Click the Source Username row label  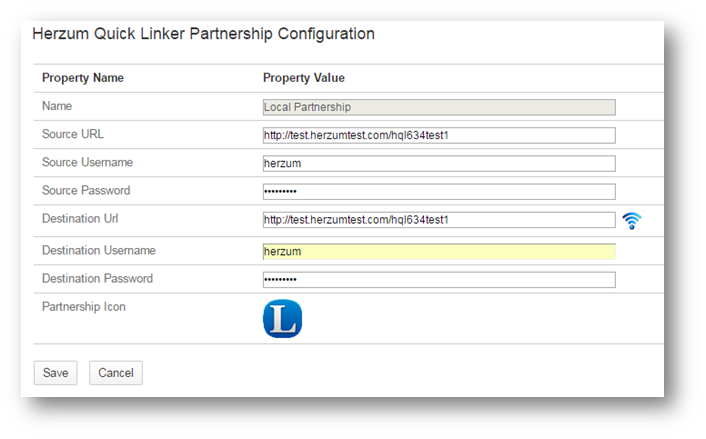coord(88,162)
